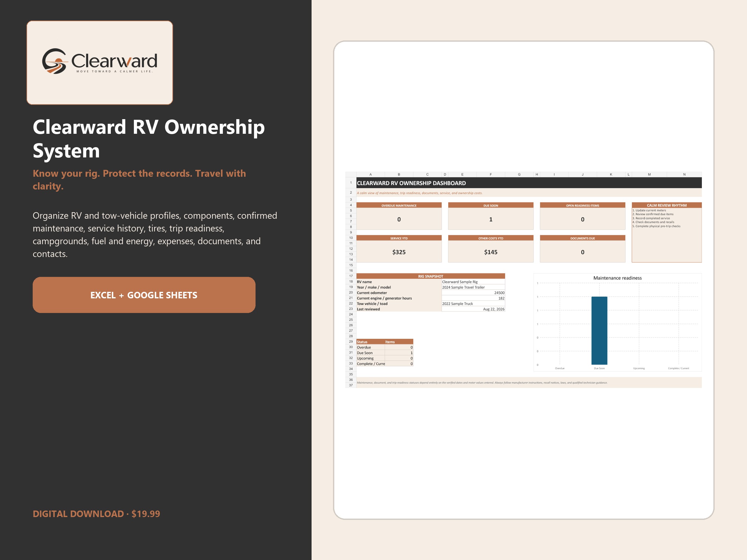Screen dimensions: 747x560
Task: Click the 'Status' table header cell
Action: click(x=370, y=342)
